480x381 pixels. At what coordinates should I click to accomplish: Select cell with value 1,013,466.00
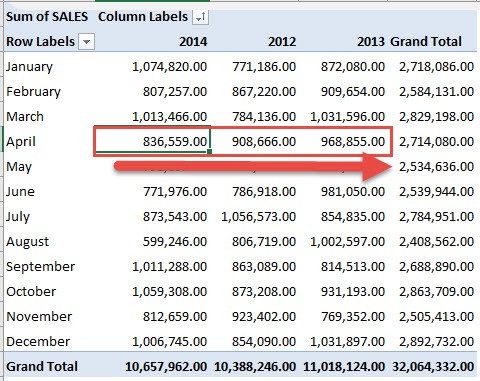[169, 117]
